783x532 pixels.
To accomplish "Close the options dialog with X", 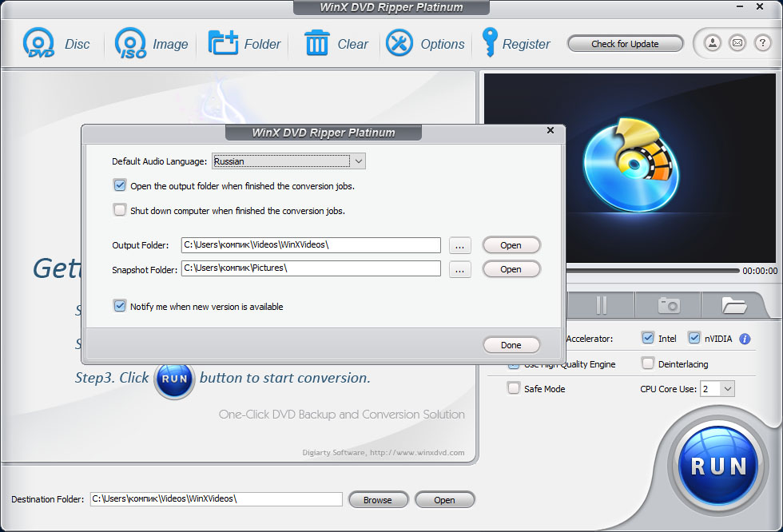I will tap(550, 130).
